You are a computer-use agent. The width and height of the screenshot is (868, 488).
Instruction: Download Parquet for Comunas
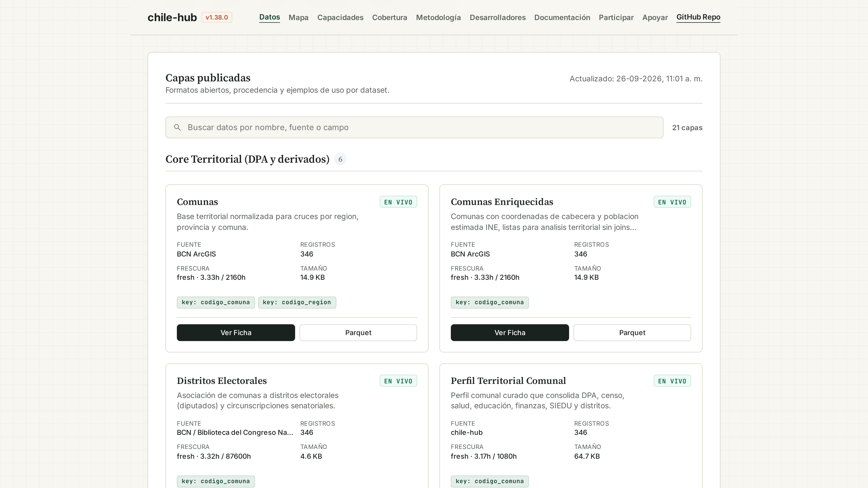tap(358, 333)
